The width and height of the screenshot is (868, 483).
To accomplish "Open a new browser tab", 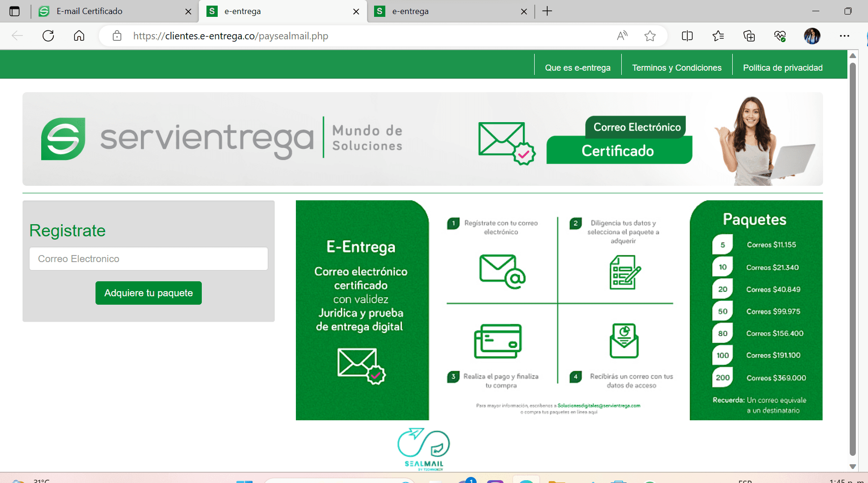I will point(547,11).
